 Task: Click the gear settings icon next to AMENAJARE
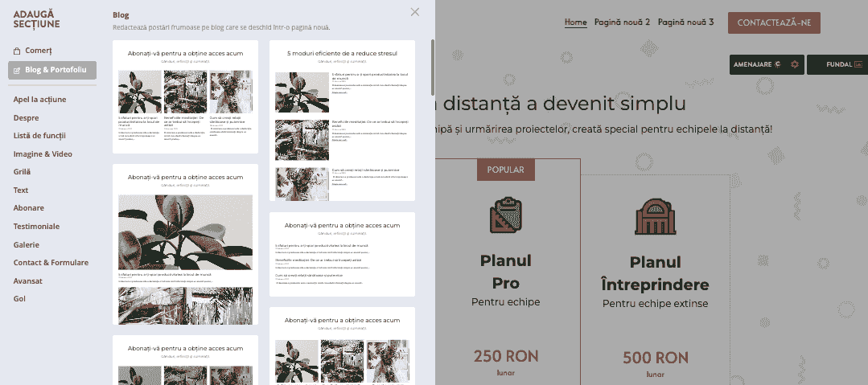(795, 65)
